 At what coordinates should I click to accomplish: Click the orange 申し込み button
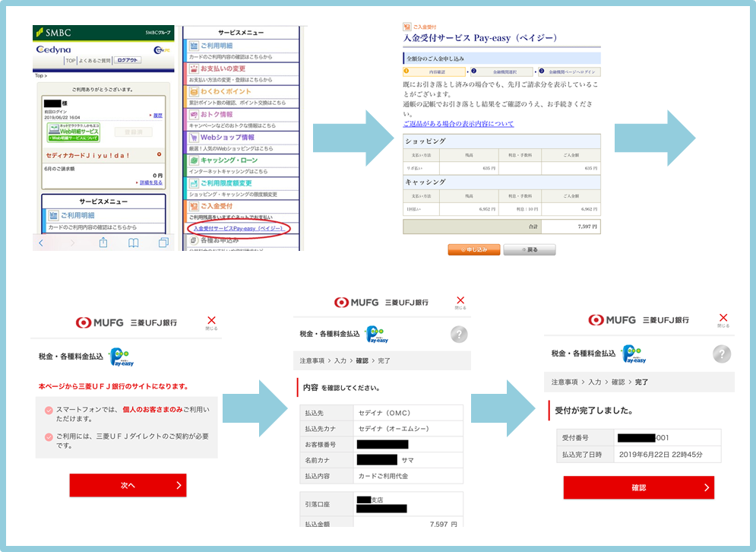tap(474, 249)
